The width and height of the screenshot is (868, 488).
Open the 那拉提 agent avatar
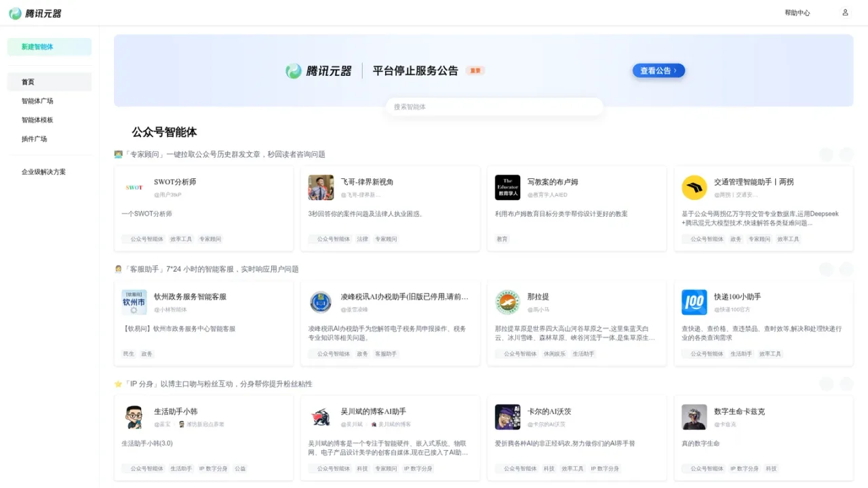pyautogui.click(x=507, y=302)
